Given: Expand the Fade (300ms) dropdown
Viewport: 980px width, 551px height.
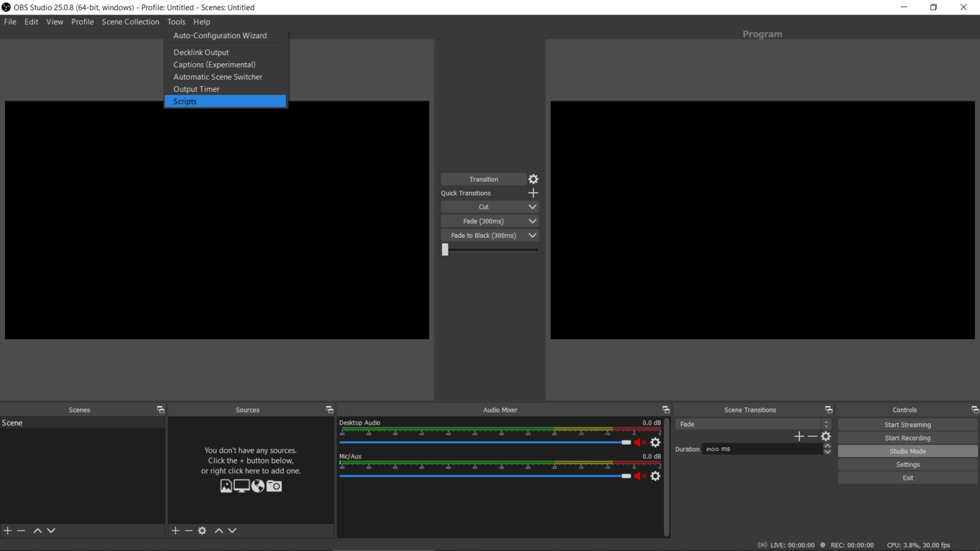Looking at the screenshot, I should pyautogui.click(x=532, y=221).
